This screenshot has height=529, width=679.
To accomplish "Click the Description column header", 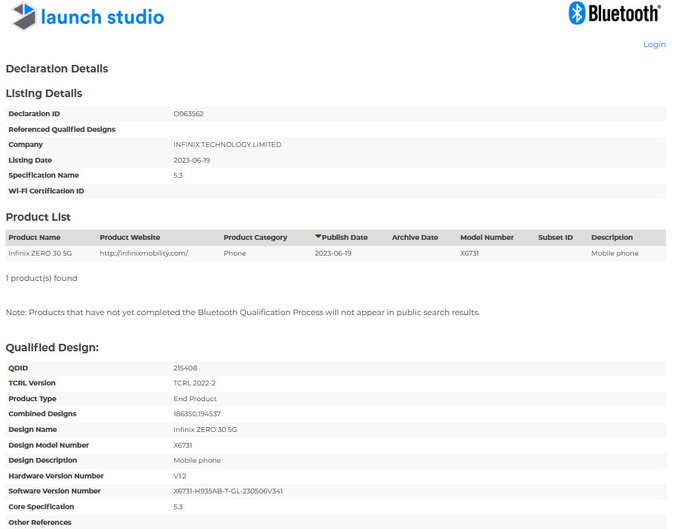I will click(x=612, y=237).
